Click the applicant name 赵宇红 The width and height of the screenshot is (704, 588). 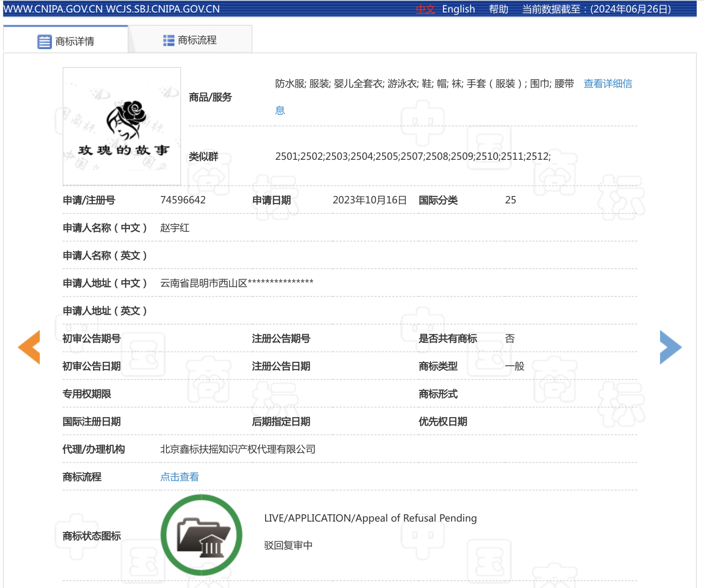coord(175,228)
